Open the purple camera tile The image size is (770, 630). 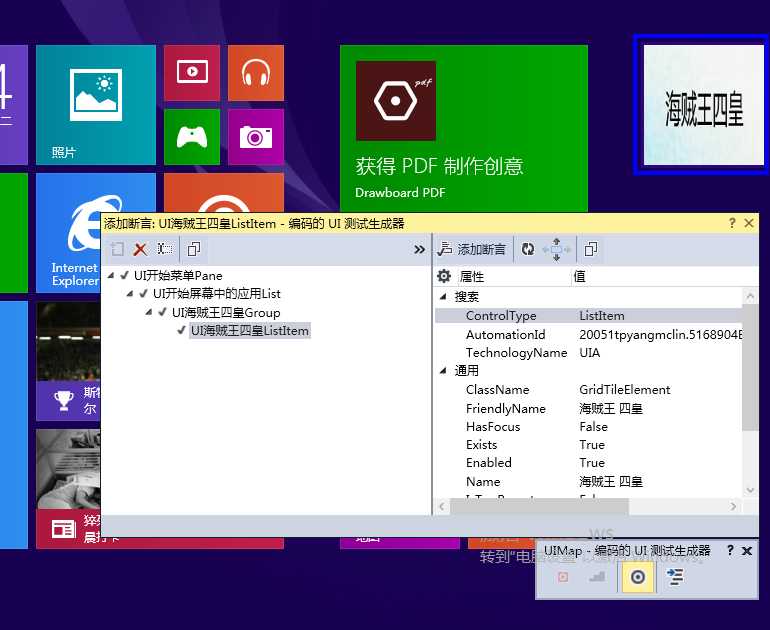256,137
